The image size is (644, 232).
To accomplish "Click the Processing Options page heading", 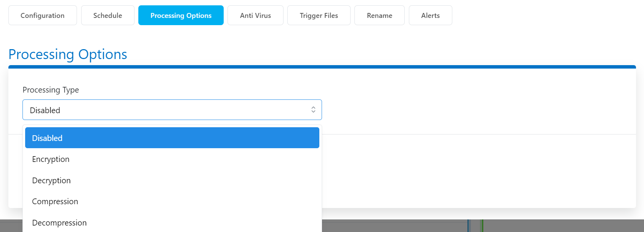I will click(x=68, y=54).
